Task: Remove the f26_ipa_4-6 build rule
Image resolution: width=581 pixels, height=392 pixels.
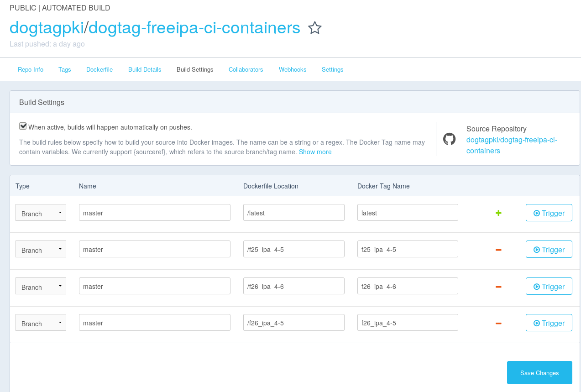Action: coord(498,287)
